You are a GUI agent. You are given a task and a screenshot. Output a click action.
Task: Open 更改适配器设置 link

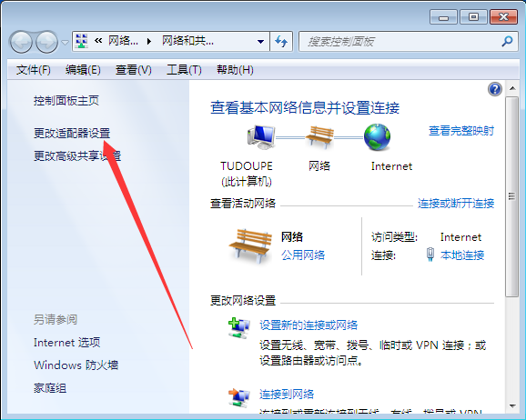(72, 133)
